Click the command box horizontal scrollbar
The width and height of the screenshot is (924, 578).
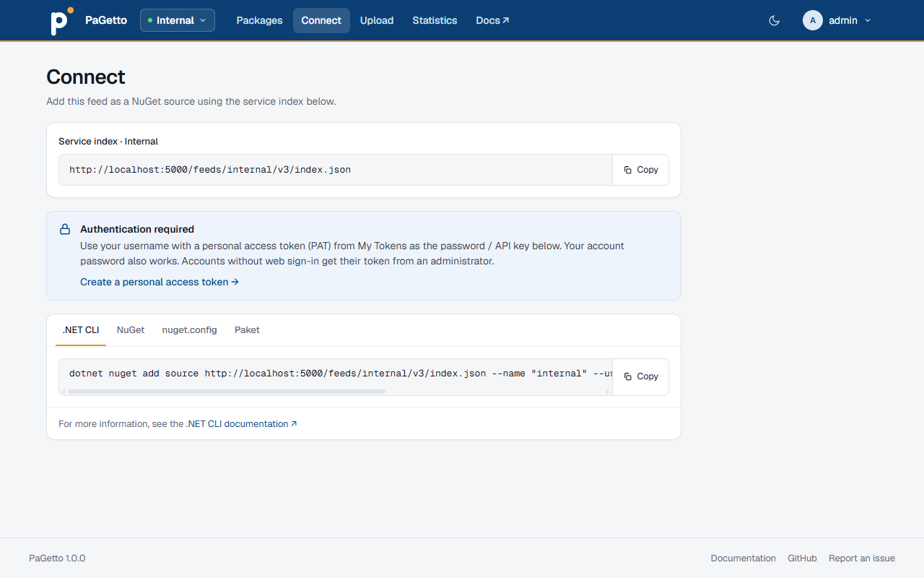(227, 392)
